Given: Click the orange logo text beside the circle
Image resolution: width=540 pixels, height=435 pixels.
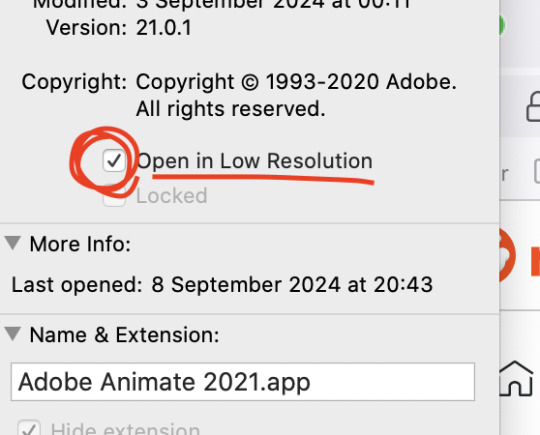Looking at the screenshot, I should tap(535, 261).
